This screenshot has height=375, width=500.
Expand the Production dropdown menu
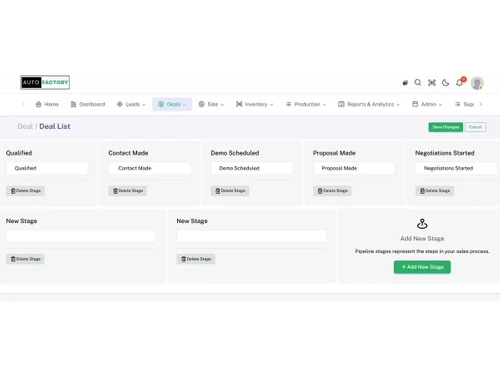tap(306, 104)
